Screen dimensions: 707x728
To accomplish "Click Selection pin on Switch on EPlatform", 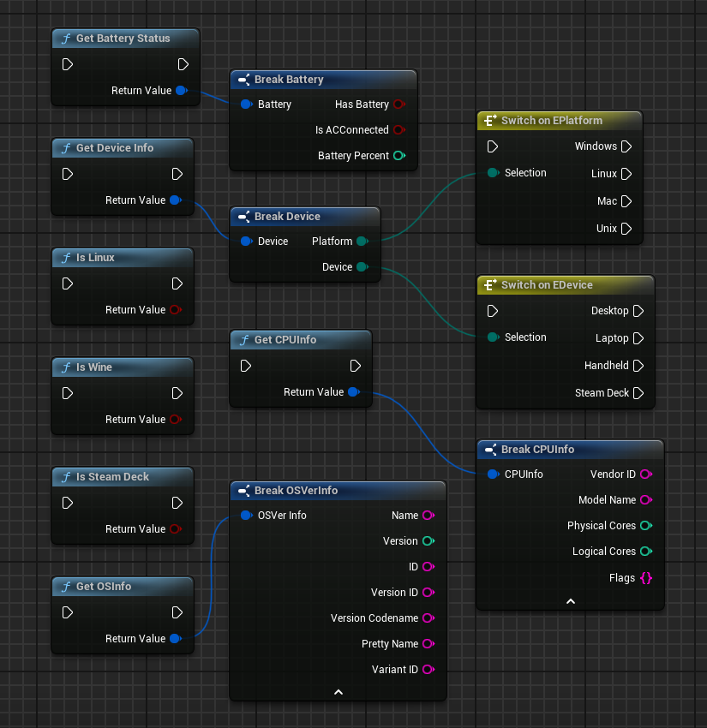I will [494, 173].
